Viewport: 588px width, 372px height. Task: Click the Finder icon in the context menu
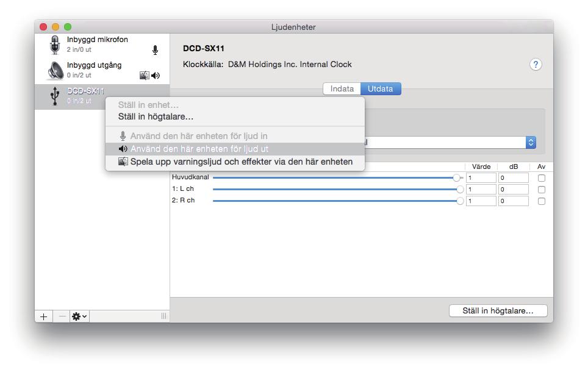(123, 162)
